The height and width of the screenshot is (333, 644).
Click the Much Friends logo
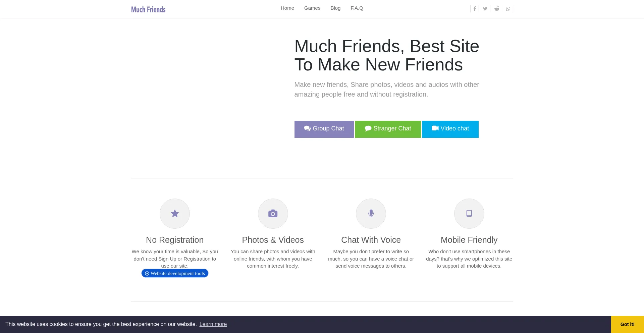click(x=148, y=9)
